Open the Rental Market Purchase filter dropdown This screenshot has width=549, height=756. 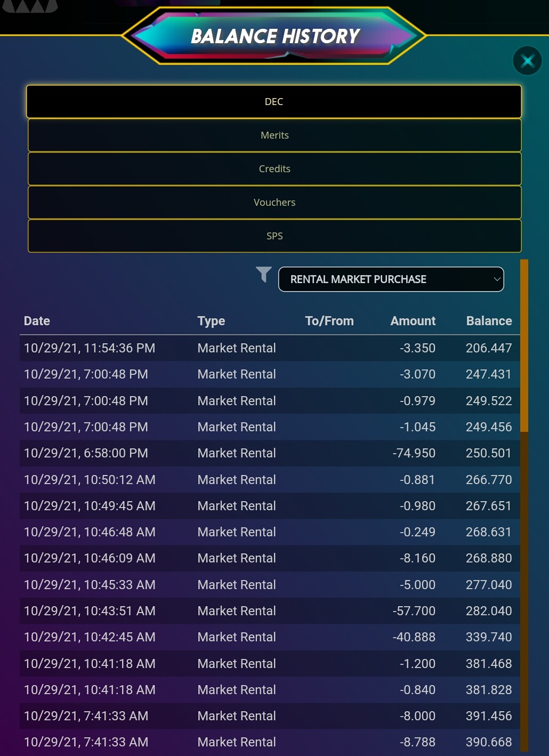pyautogui.click(x=391, y=279)
